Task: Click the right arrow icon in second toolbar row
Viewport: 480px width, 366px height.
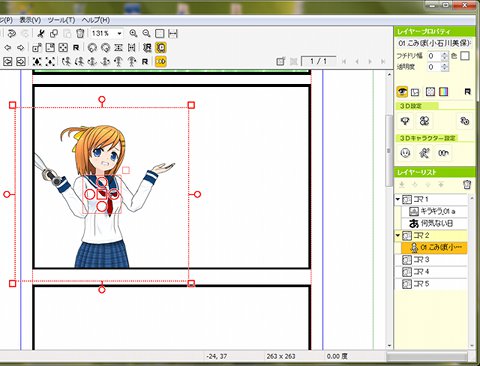Action: click(20, 48)
